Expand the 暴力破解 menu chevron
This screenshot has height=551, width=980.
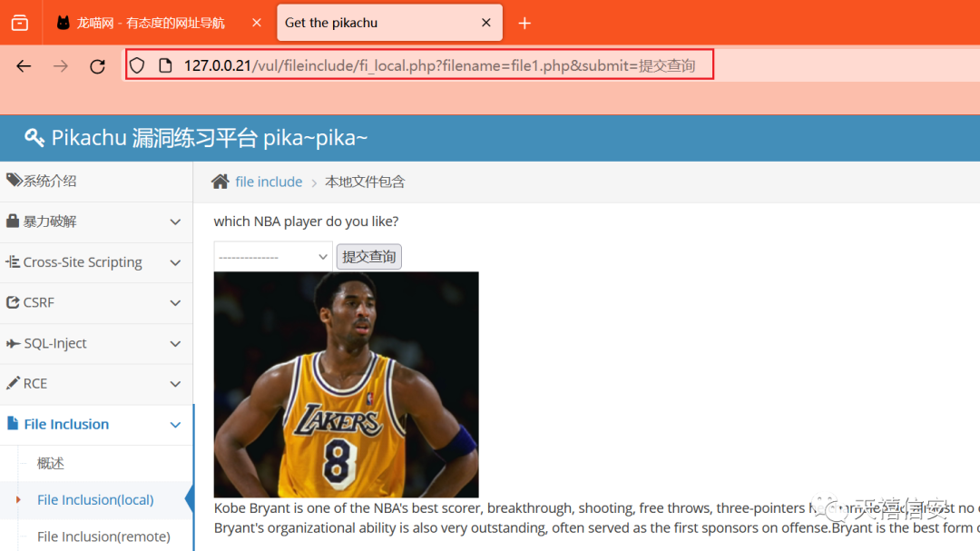pyautogui.click(x=176, y=222)
